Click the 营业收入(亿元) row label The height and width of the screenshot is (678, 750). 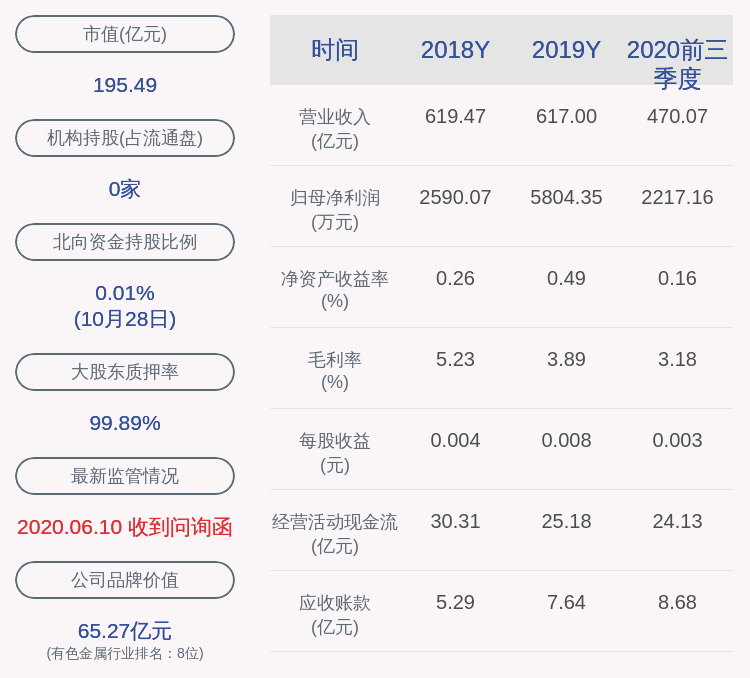click(335, 129)
